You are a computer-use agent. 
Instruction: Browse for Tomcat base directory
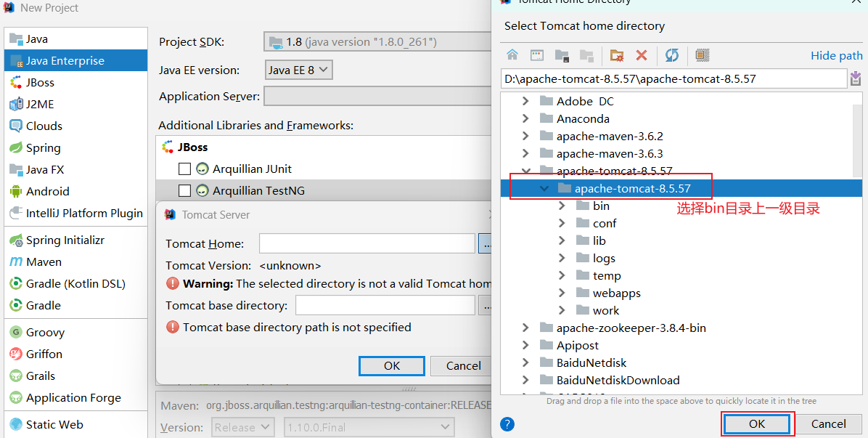[x=486, y=306]
